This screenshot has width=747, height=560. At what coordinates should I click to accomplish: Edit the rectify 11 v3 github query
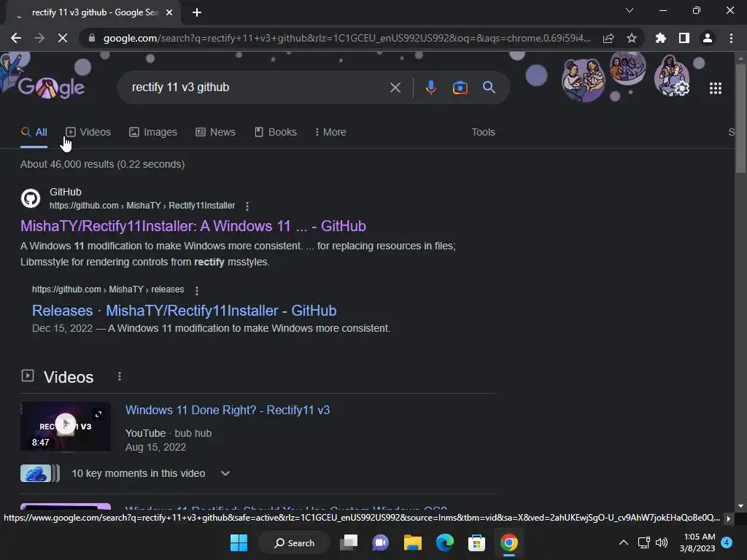coord(258,87)
